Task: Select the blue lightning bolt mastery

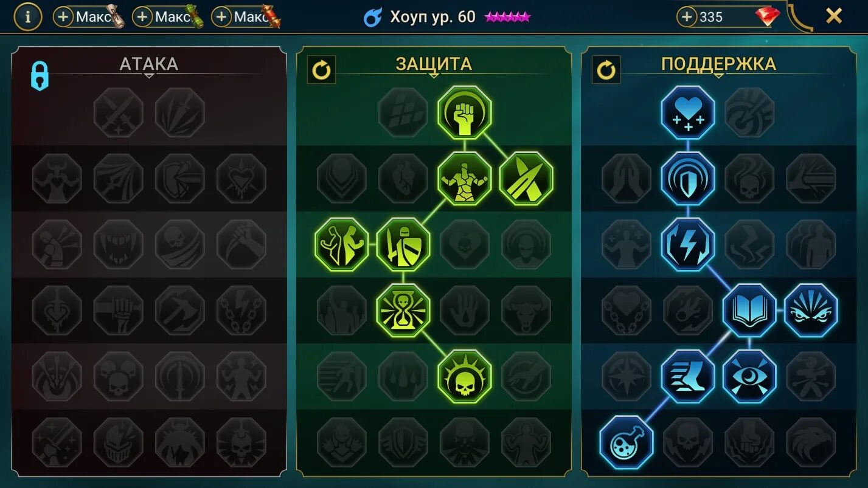Action: [688, 244]
